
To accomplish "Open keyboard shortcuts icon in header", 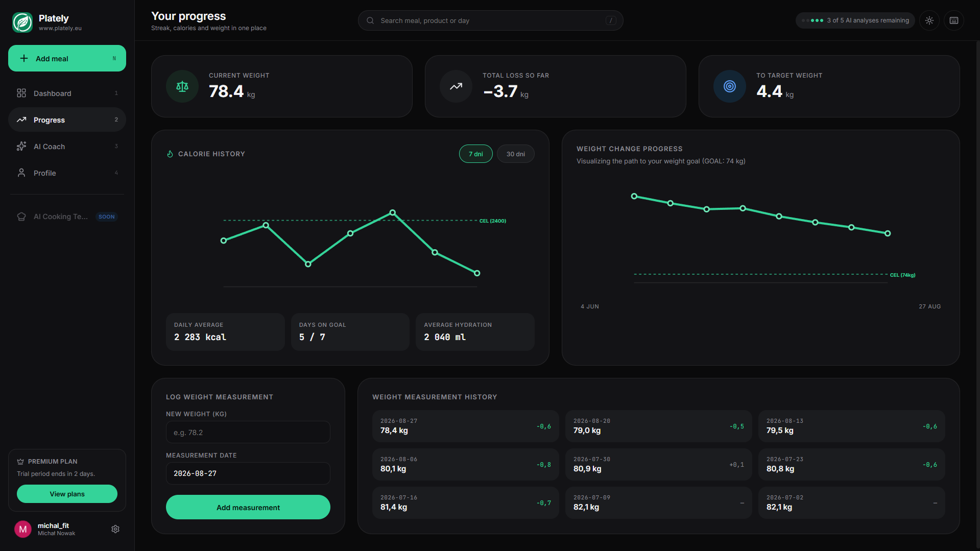I will coord(954,20).
